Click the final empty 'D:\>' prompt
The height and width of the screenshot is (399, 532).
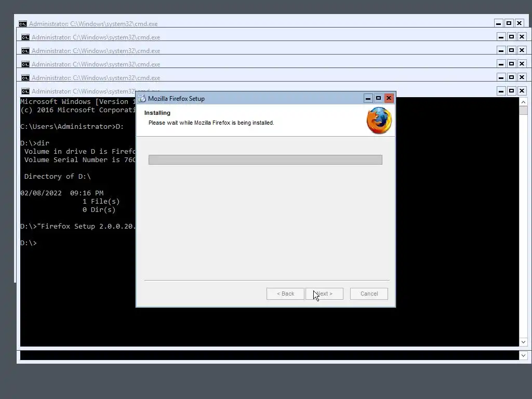click(29, 243)
